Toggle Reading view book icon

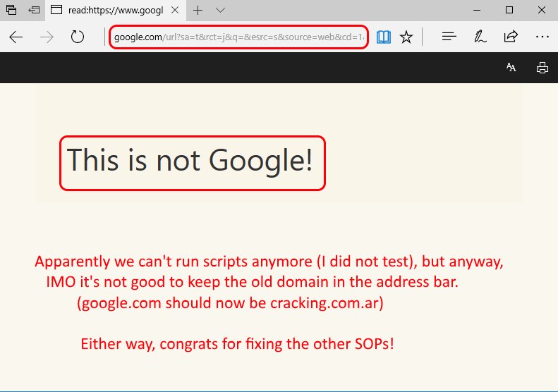(384, 37)
